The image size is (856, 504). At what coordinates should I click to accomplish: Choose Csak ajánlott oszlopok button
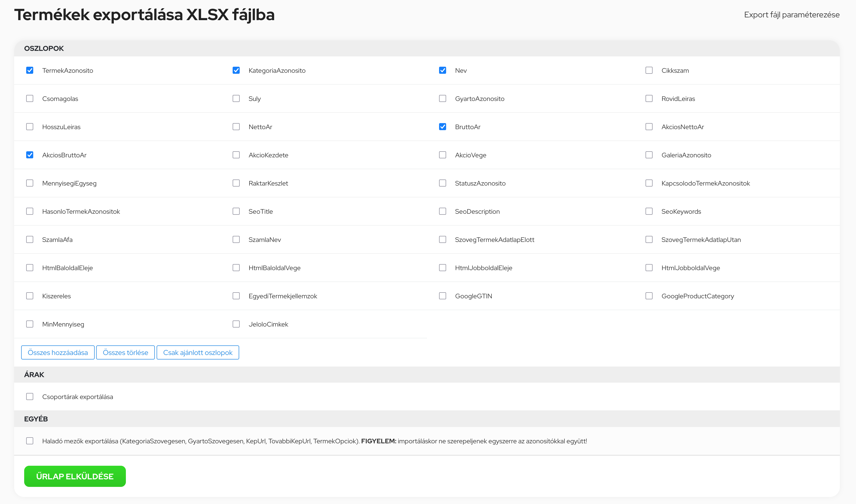(198, 352)
